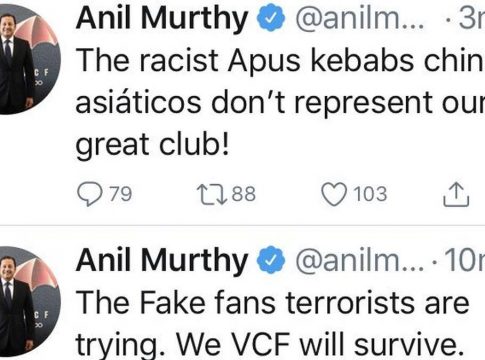Open @anilm... handle on the first tweet
The image size is (485, 360).
(360, 19)
